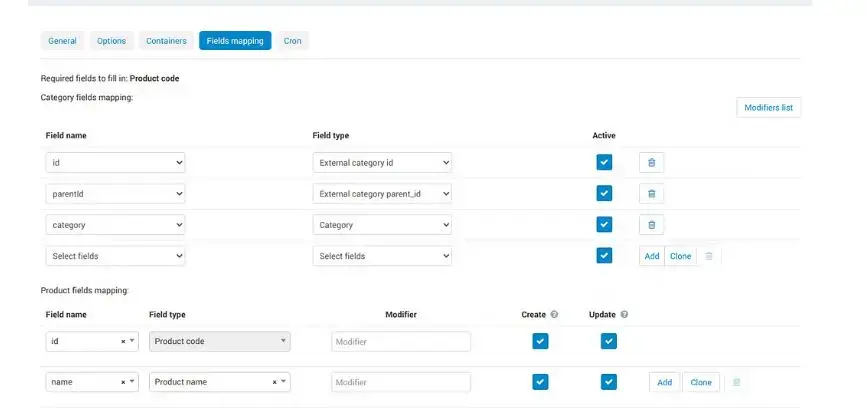The height and width of the screenshot is (408, 866).
Task: Open the Modifiers list
Action: (x=768, y=107)
